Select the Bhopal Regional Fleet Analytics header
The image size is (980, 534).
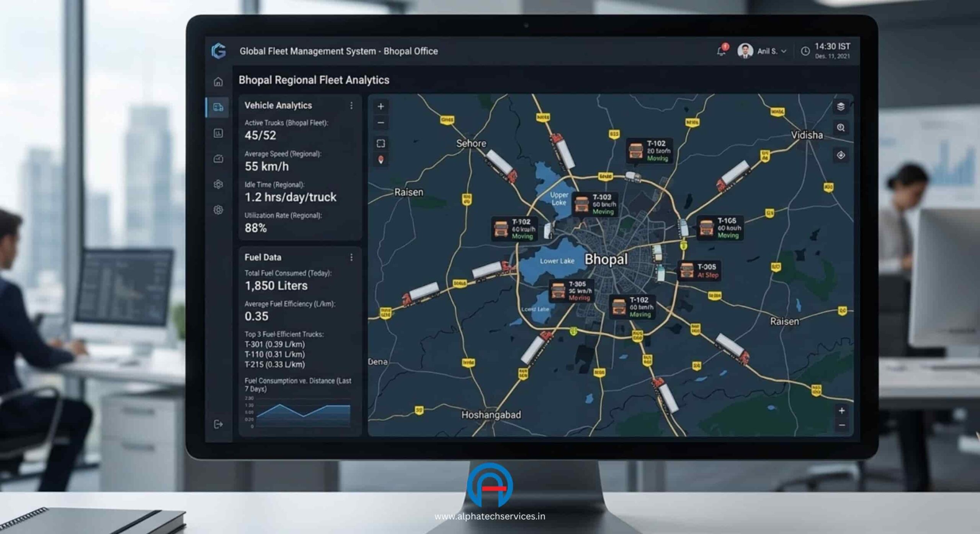click(313, 80)
